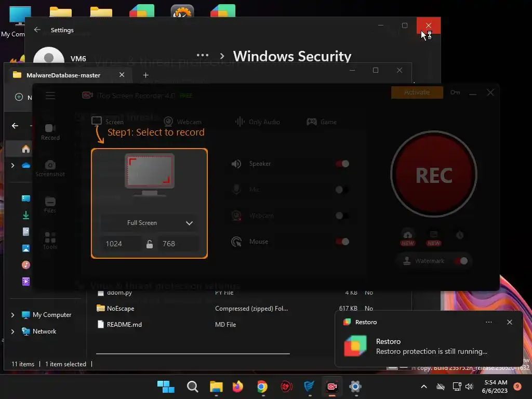Click the webcam icon beside Webcam
Image resolution: width=532 pixels, height=399 pixels.
pyautogui.click(x=236, y=216)
